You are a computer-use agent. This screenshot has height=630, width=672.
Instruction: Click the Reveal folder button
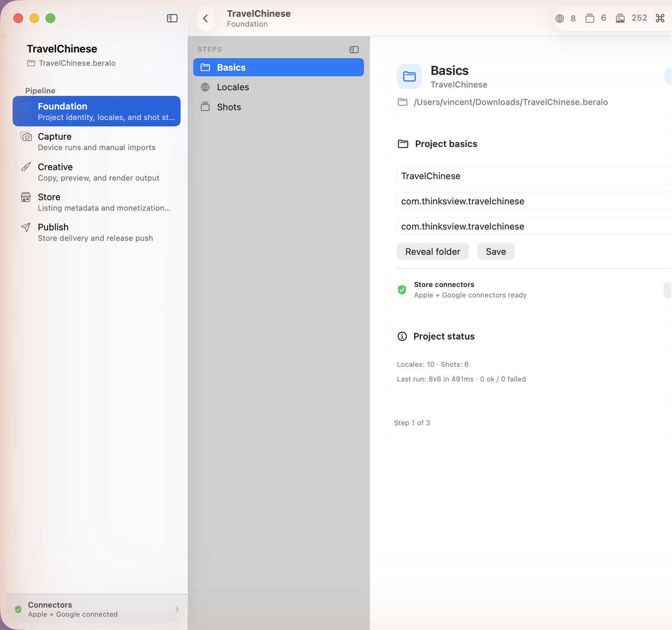click(433, 252)
